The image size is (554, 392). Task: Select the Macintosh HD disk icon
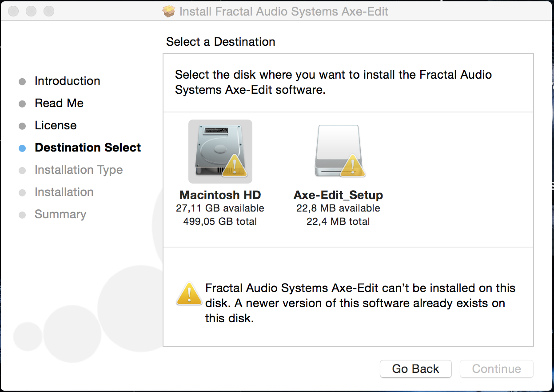(220, 152)
